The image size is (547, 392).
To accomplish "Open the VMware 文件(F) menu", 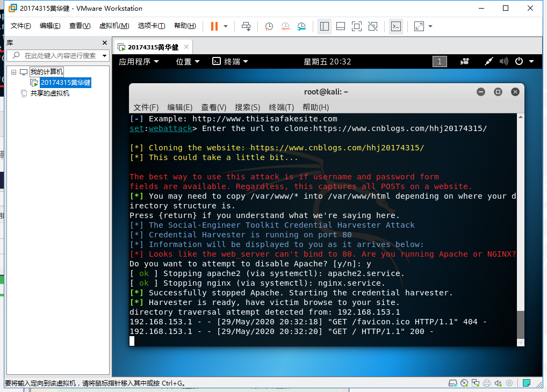I will pos(20,26).
